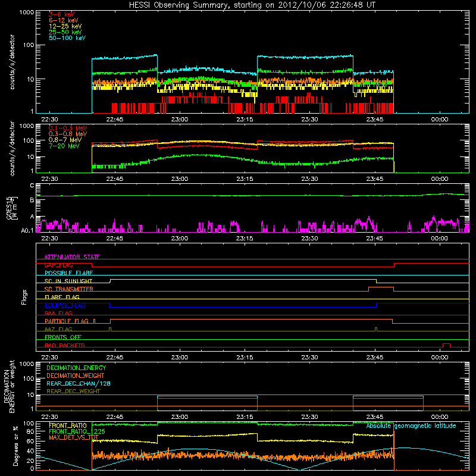Click the REAR_DEC_WEIGHT legend label
Viewport: 476px width, 476px height.
(x=73, y=392)
